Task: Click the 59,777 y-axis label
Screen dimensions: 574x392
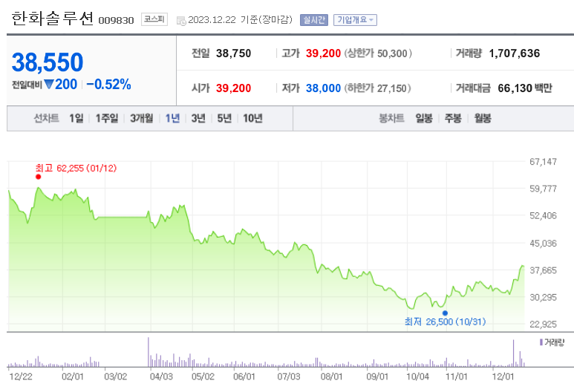Action: (x=543, y=189)
